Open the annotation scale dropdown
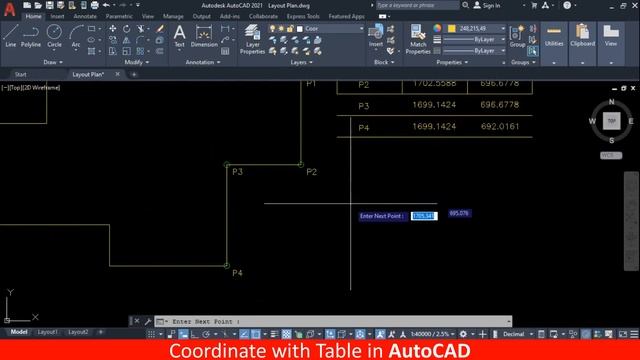 433,334
